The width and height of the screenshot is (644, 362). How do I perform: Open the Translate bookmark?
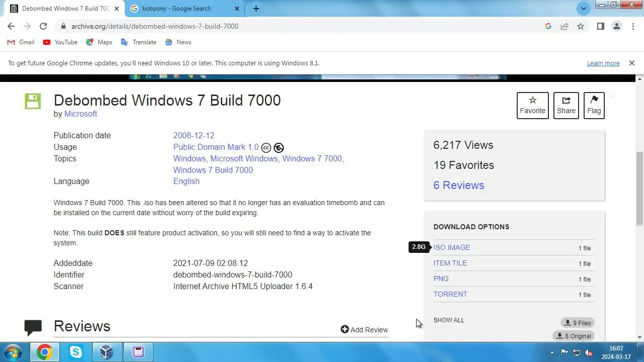[x=139, y=42]
